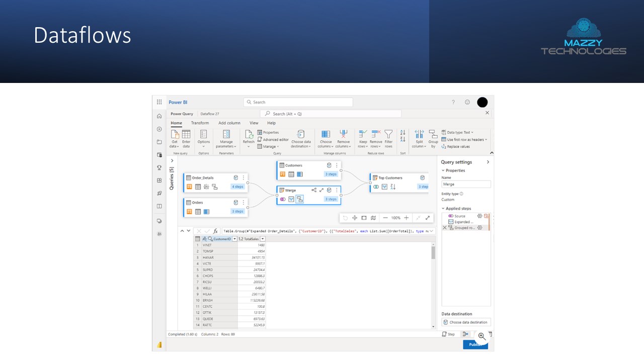Delete the Grouped rows step
The image size is (644, 362).
coord(444,228)
